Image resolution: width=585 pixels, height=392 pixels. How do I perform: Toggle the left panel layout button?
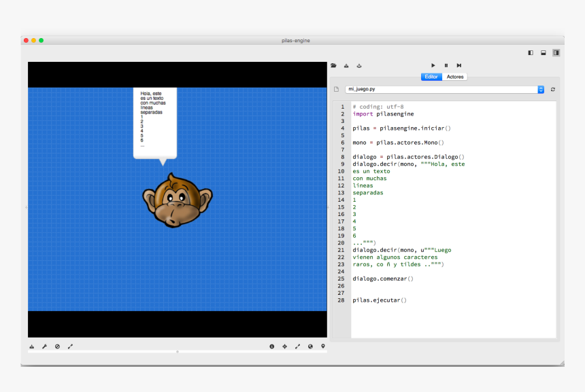[531, 52]
